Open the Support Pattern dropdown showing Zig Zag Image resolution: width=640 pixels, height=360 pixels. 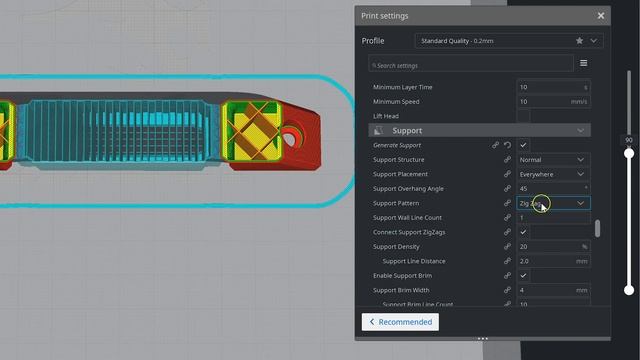click(x=553, y=203)
